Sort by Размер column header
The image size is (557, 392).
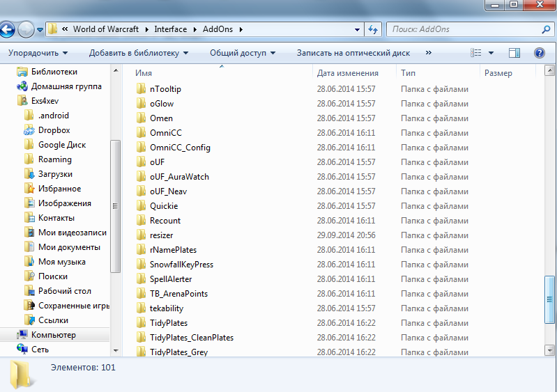498,73
